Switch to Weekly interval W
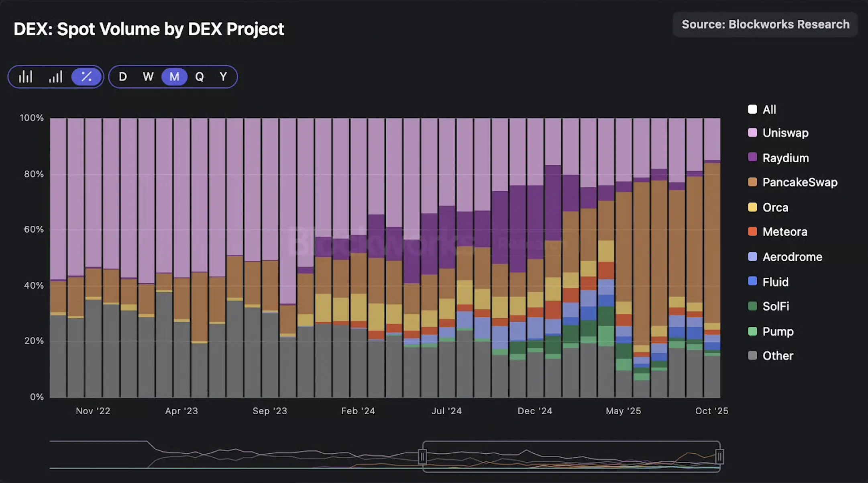Screen dimensions: 868x483 tap(148, 77)
